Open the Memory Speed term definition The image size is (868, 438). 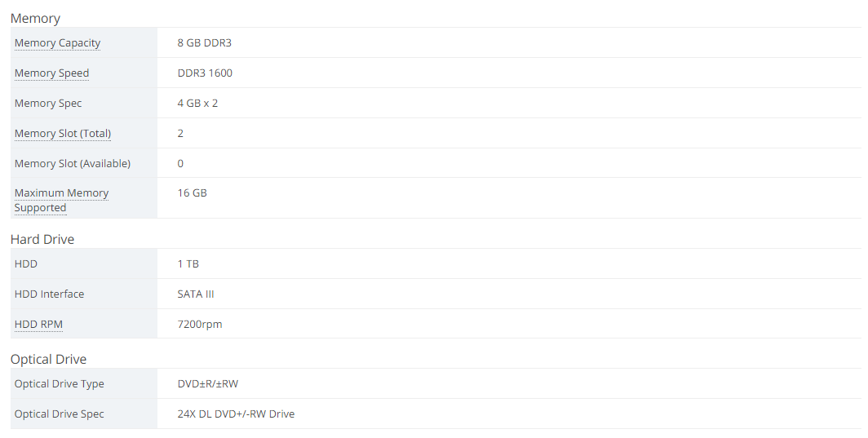51,73
